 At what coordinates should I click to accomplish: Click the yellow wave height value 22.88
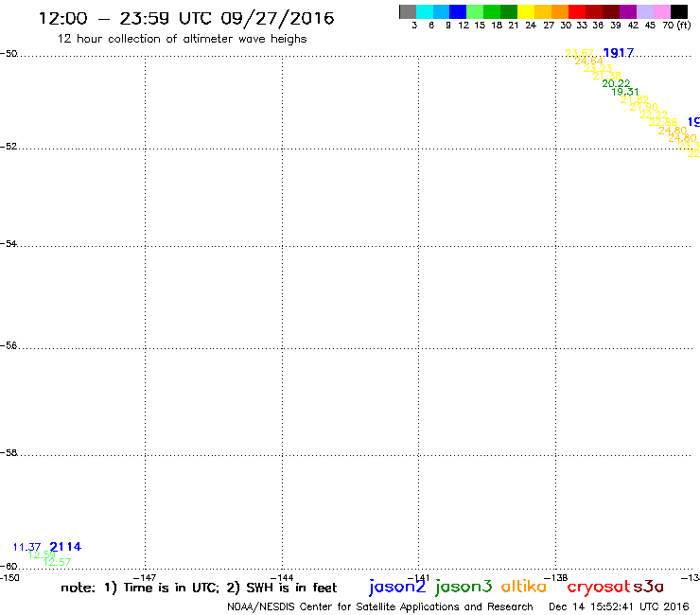(x=663, y=122)
